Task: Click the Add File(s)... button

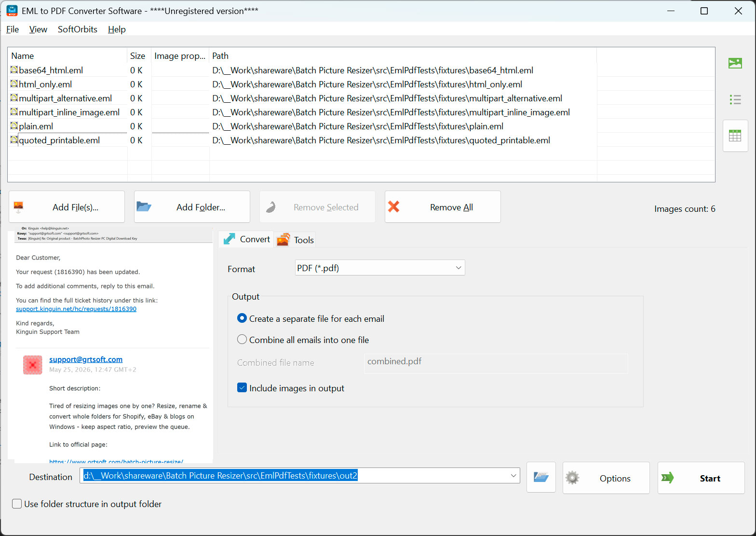Action: [67, 207]
